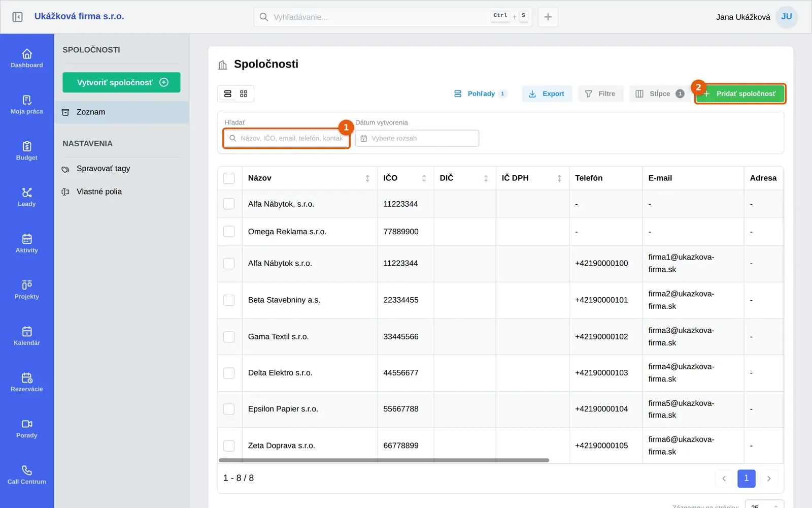Image resolution: width=812 pixels, height=508 pixels.
Task: Open Kalendár from the sidebar
Action: (27, 335)
